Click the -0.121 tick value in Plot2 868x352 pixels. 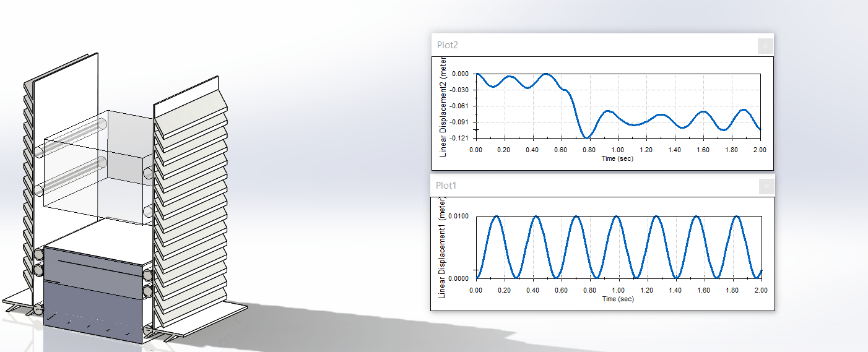coord(461,138)
